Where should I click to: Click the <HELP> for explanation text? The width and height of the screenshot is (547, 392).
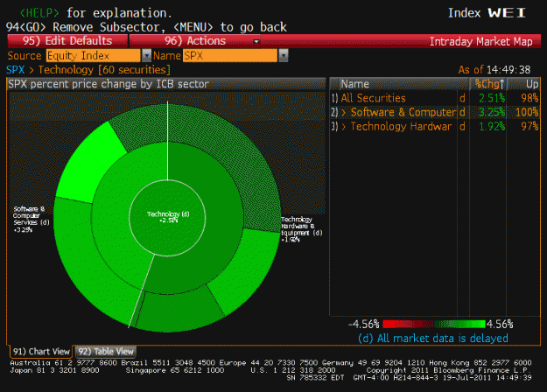point(95,13)
